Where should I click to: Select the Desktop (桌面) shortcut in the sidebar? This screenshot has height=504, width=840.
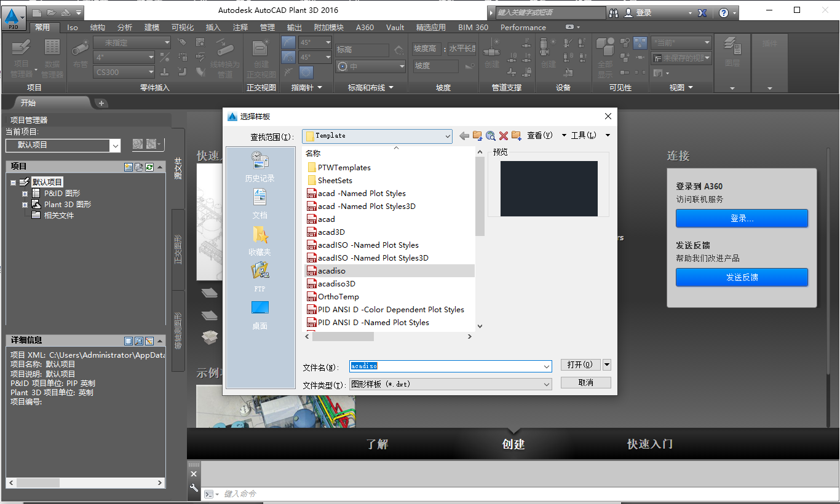(x=260, y=310)
